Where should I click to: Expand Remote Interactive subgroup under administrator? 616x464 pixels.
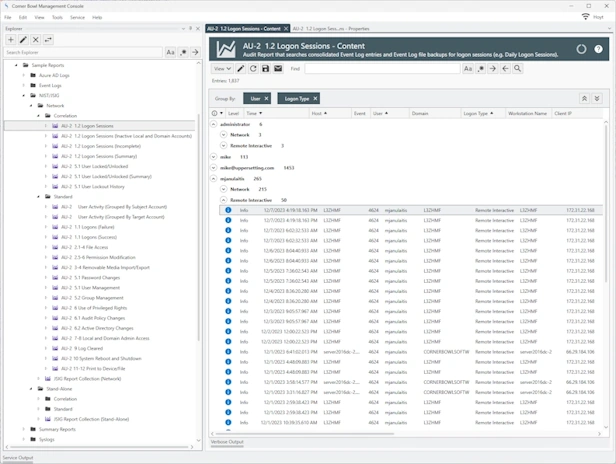click(224, 146)
